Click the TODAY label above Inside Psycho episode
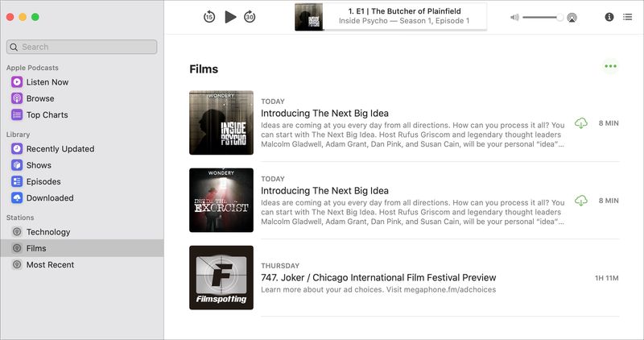The width and height of the screenshot is (644, 340). coord(273,102)
